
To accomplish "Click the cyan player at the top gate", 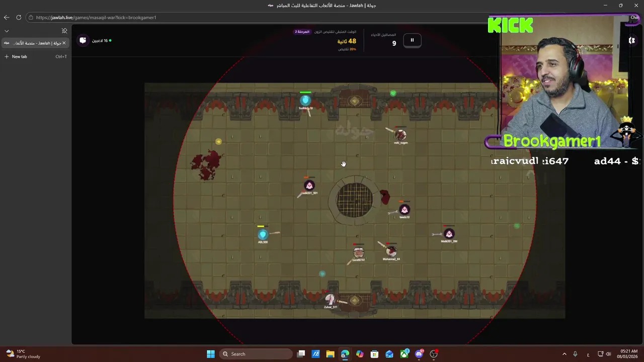I will 305,101.
